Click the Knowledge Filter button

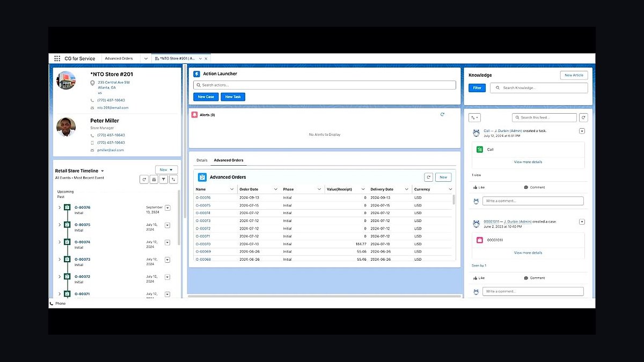[x=477, y=88]
